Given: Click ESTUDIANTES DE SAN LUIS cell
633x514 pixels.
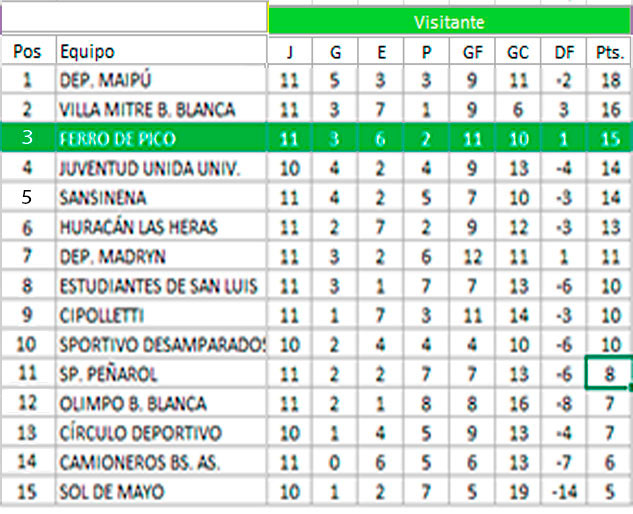Looking at the screenshot, I should coord(161,286).
